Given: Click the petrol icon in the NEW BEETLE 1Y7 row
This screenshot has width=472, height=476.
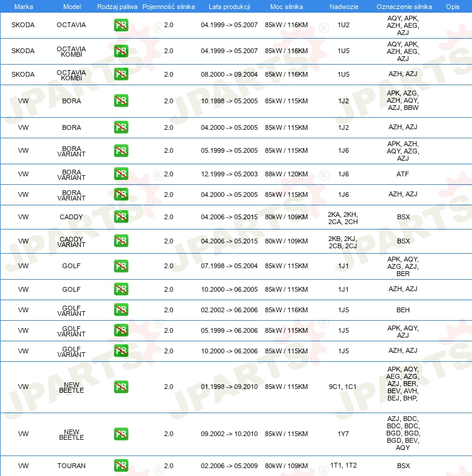Looking at the screenshot, I should click(121, 434).
